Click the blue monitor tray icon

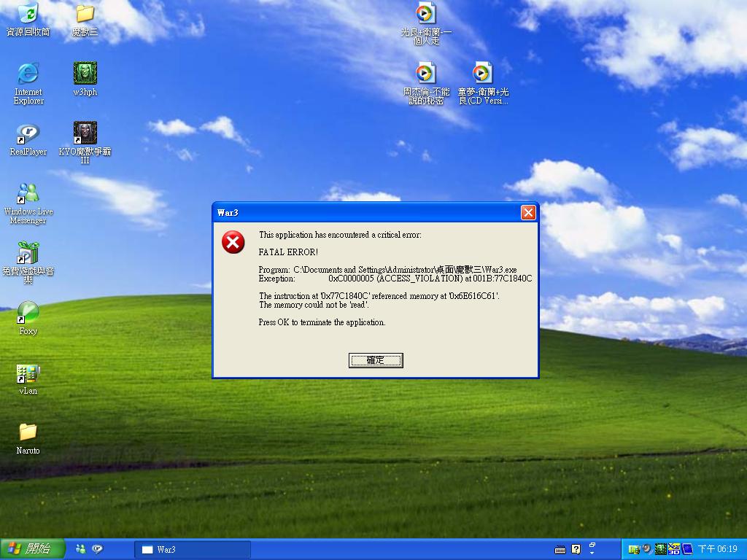pyautogui.click(x=687, y=549)
